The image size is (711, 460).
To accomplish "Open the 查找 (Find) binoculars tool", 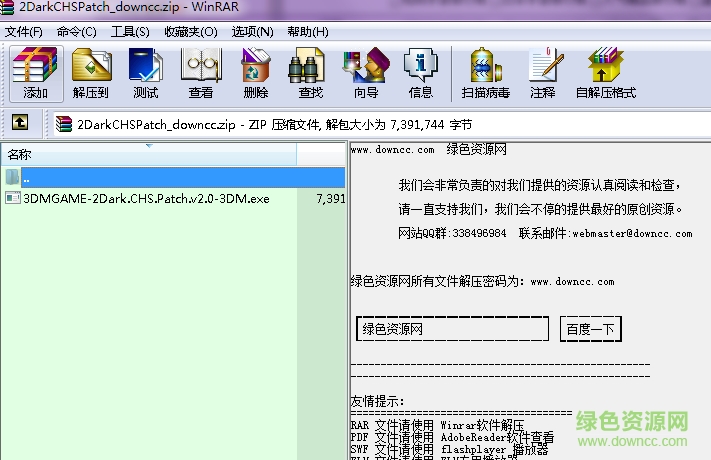I will (x=311, y=73).
